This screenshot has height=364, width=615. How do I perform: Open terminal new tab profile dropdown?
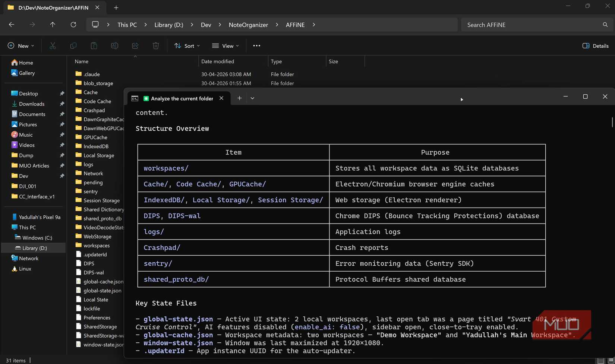click(x=252, y=98)
